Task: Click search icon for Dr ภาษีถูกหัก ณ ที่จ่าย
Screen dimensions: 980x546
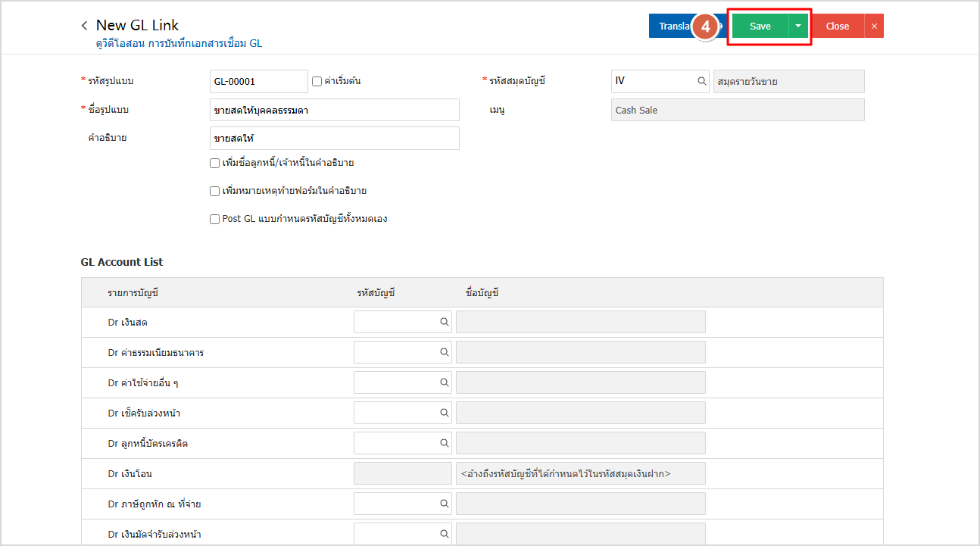Action: (x=445, y=504)
